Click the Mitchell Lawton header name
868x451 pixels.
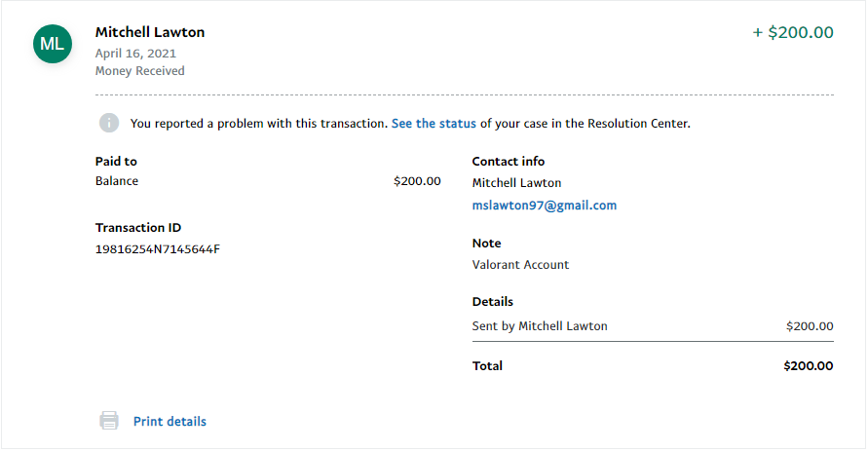pyautogui.click(x=150, y=32)
